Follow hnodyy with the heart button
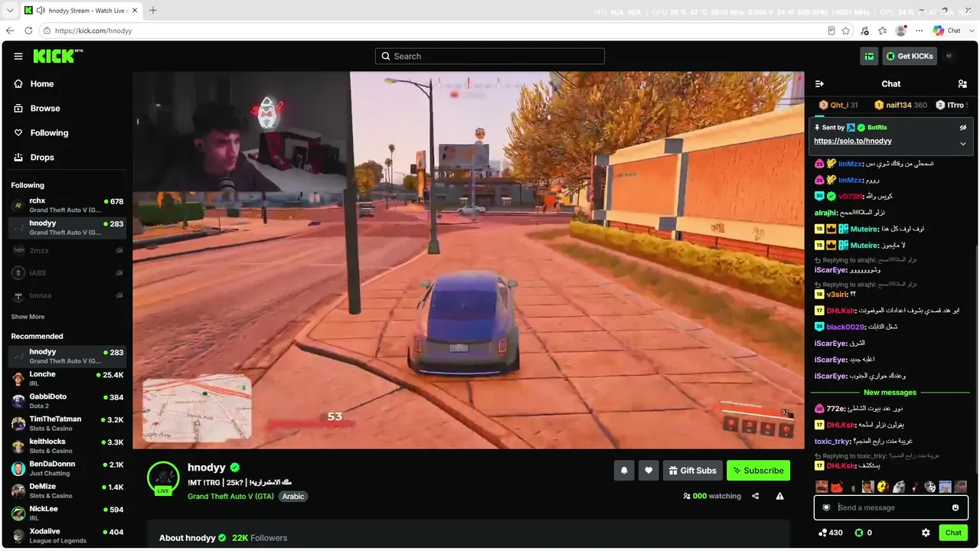This screenshot has width=980, height=551. coord(648,471)
